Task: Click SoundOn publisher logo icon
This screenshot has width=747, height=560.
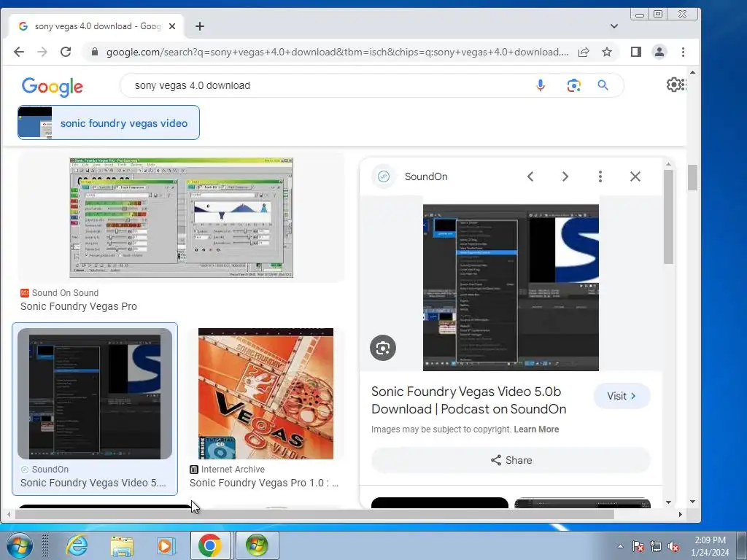Action: click(384, 176)
